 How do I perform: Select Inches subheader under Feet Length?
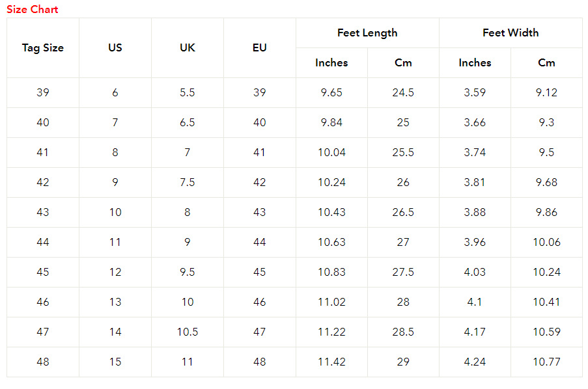click(331, 62)
